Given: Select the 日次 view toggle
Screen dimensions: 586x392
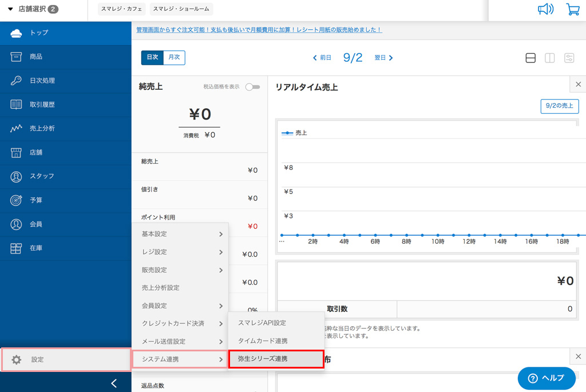Looking at the screenshot, I should (152, 58).
